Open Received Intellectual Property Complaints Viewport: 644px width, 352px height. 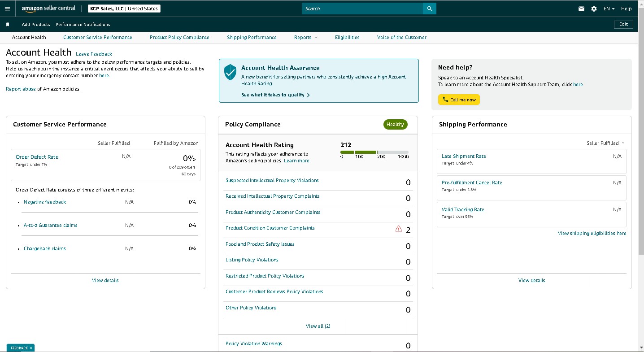coord(273,196)
